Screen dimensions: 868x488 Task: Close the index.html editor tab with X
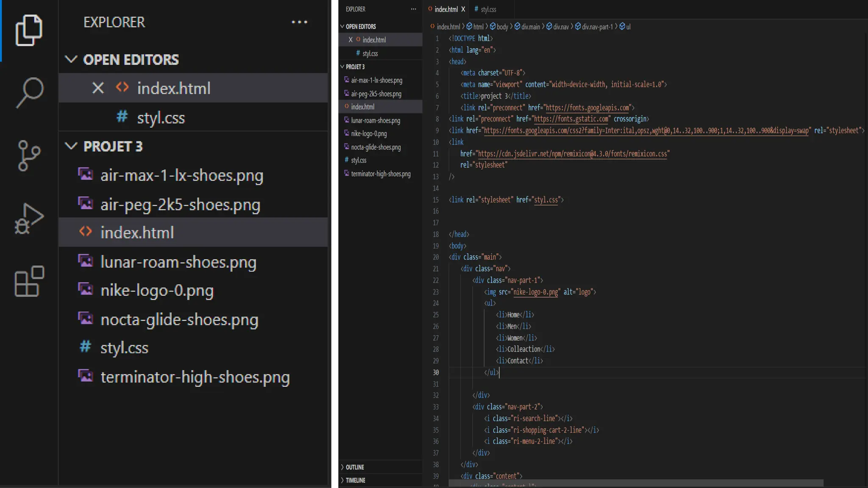[x=463, y=9]
